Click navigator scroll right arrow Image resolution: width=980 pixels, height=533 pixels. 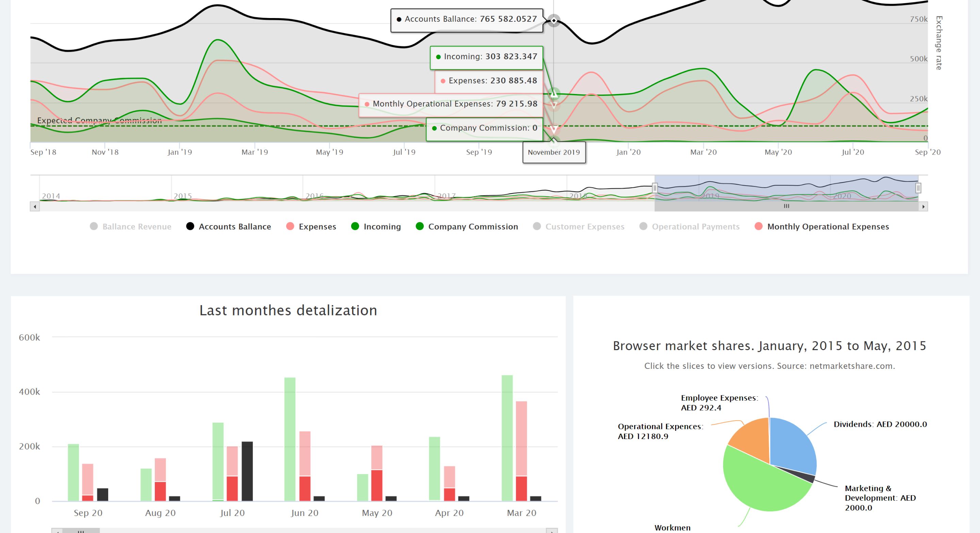click(923, 207)
